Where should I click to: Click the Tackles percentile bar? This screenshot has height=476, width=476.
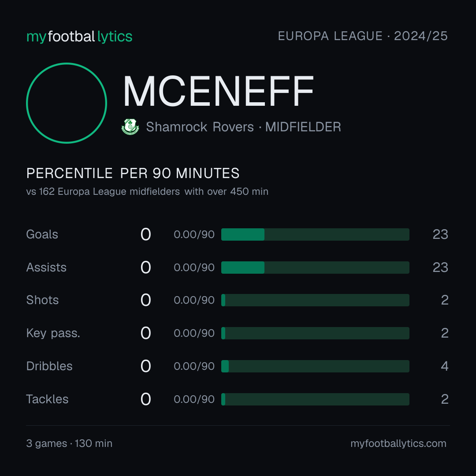[315, 399]
